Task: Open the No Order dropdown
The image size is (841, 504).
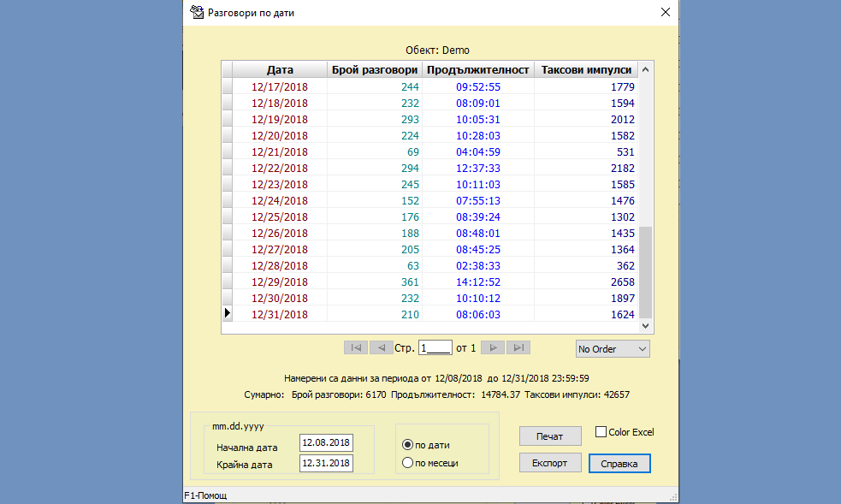Action: tap(613, 349)
